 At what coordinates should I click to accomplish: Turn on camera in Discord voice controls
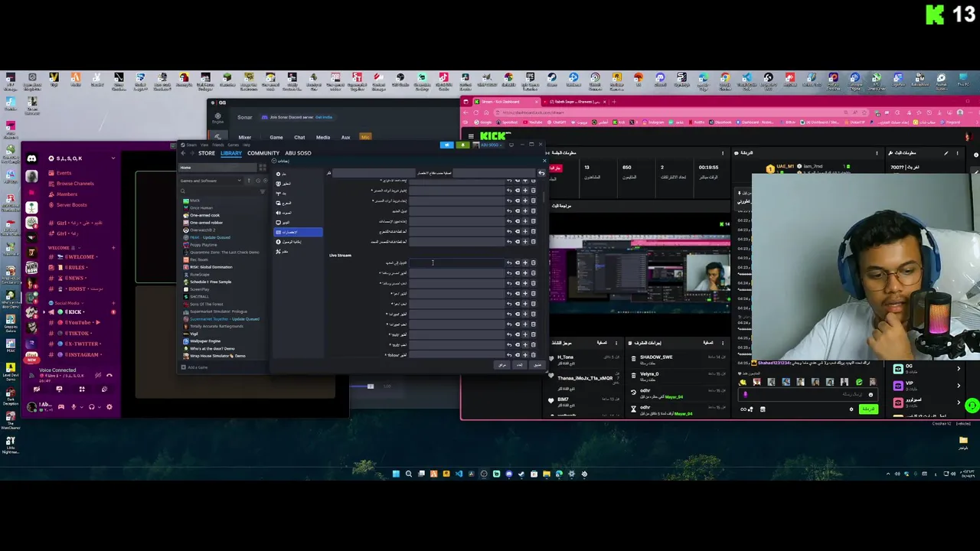pos(37,389)
